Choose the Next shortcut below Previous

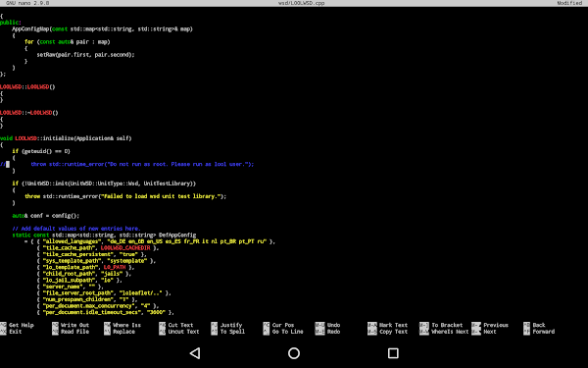coord(490,332)
